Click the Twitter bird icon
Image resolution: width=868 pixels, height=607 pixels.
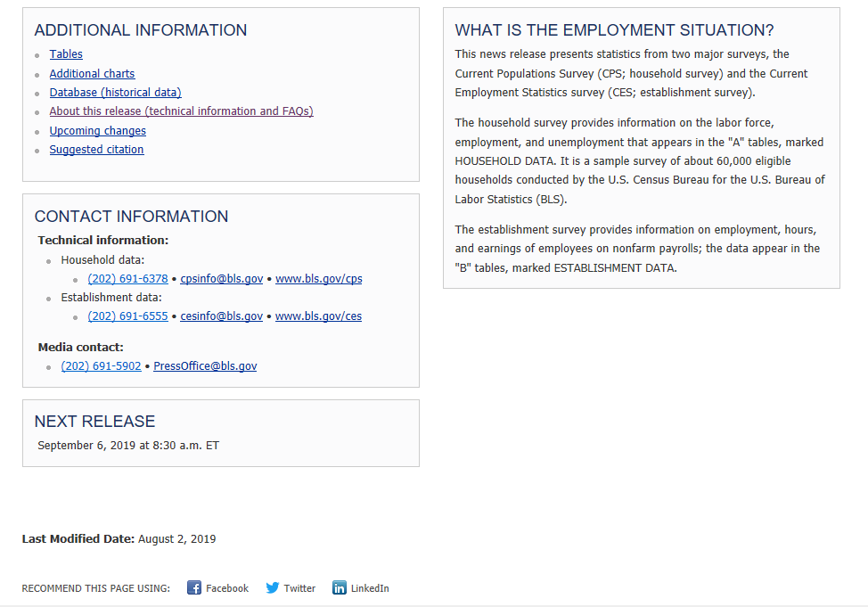click(273, 587)
